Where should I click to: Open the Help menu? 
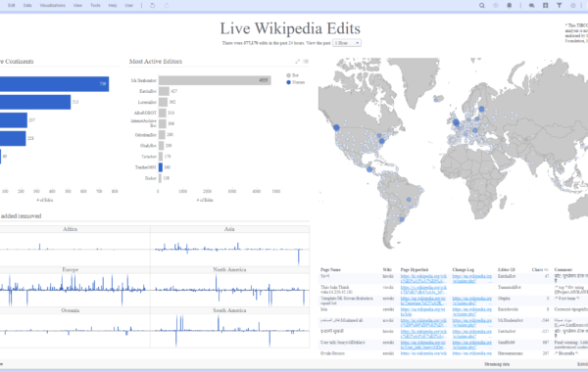[113, 5]
